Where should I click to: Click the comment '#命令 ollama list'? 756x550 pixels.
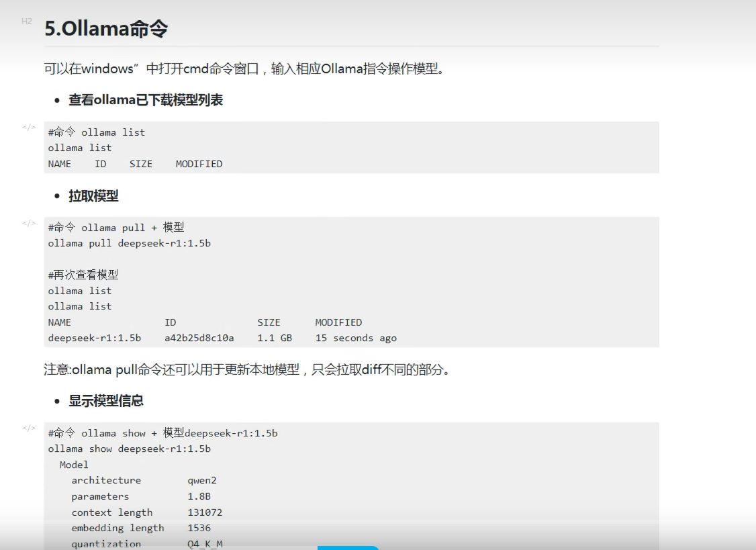tap(97, 132)
